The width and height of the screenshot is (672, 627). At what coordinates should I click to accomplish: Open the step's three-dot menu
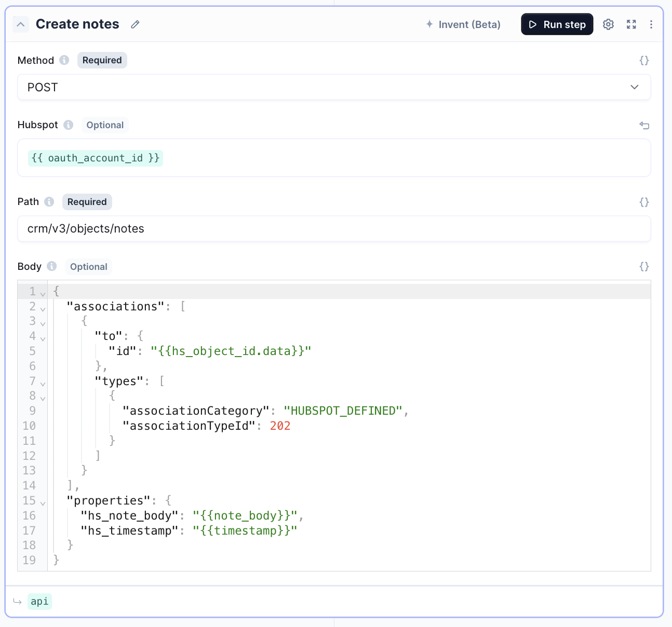651,24
